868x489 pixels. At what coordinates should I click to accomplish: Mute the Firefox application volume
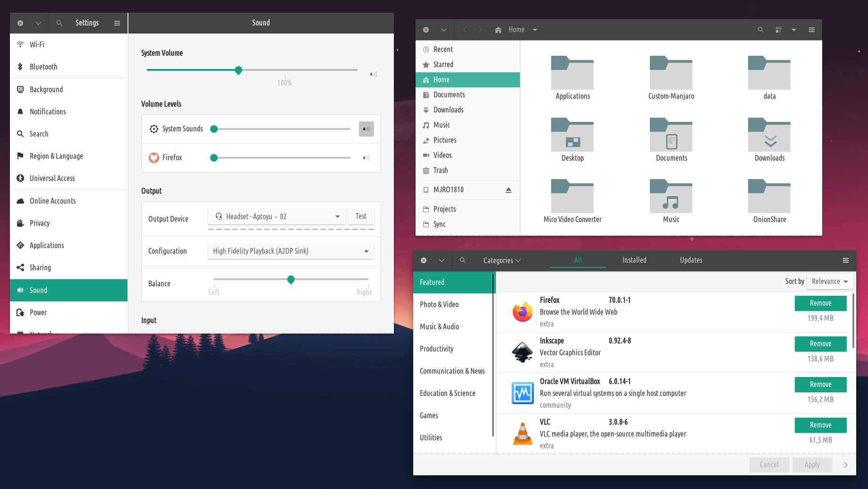[366, 158]
